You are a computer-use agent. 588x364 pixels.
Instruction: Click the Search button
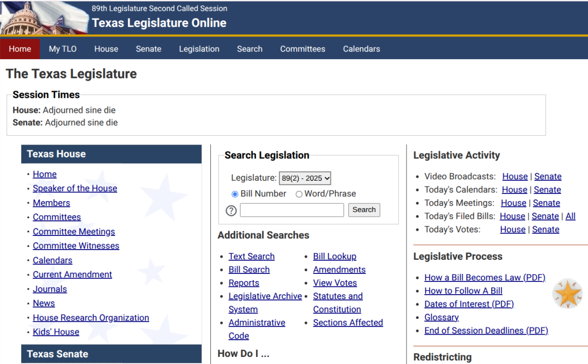coord(364,210)
